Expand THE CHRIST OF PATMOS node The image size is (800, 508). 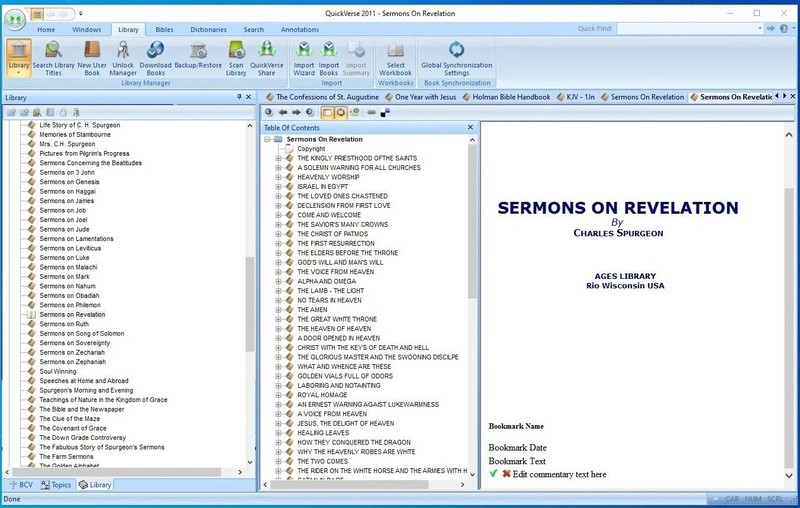278,234
